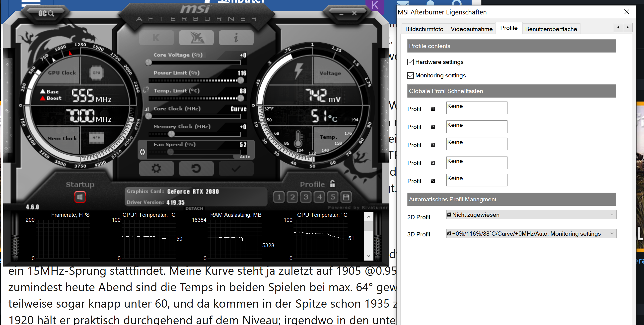Screen dimensions: 644x325
Task: Click the DETACH monitor button
Action: pos(194,208)
